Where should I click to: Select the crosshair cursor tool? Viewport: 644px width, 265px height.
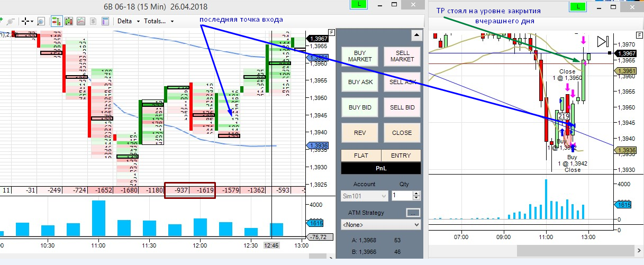pos(25,21)
